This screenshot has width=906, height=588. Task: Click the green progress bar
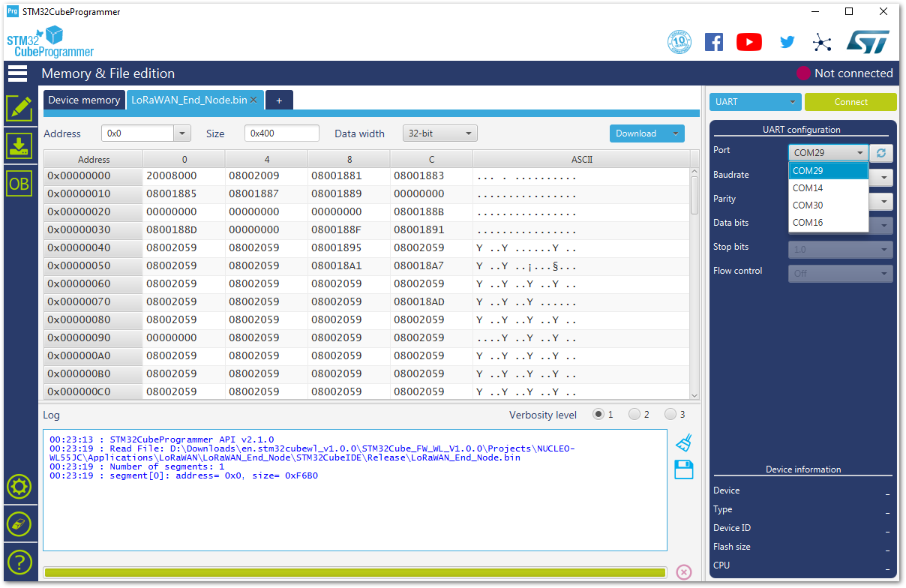point(355,572)
